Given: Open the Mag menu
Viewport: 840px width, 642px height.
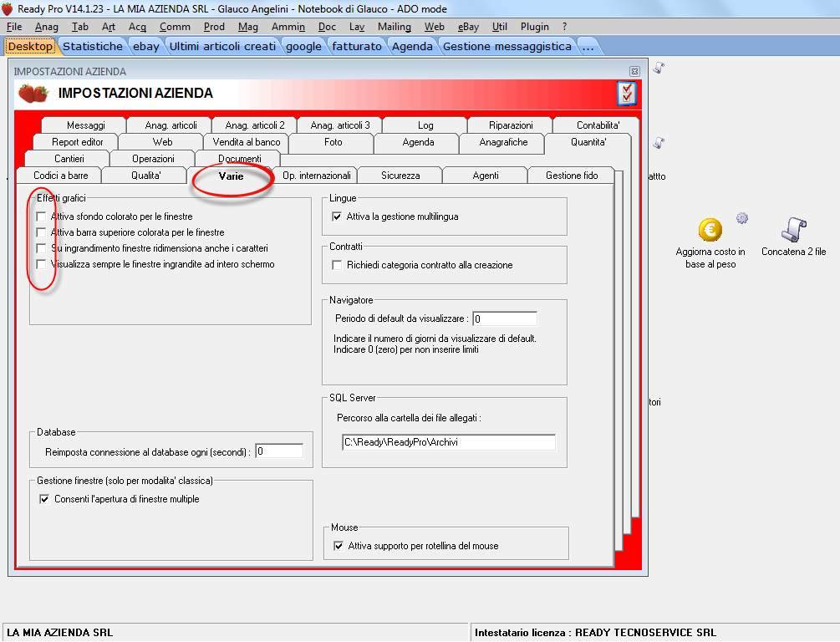Looking at the screenshot, I should coord(248,27).
